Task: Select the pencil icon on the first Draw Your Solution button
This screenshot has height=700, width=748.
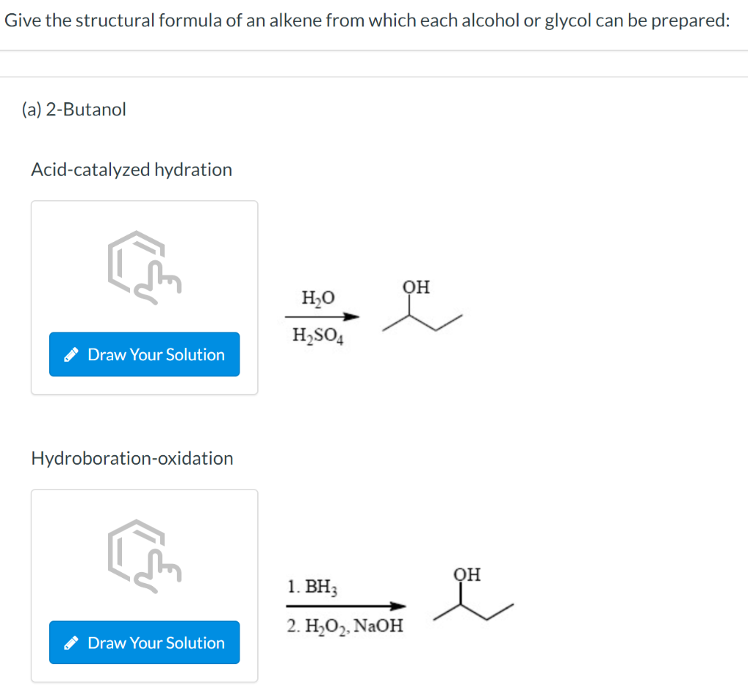Action: click(x=72, y=354)
